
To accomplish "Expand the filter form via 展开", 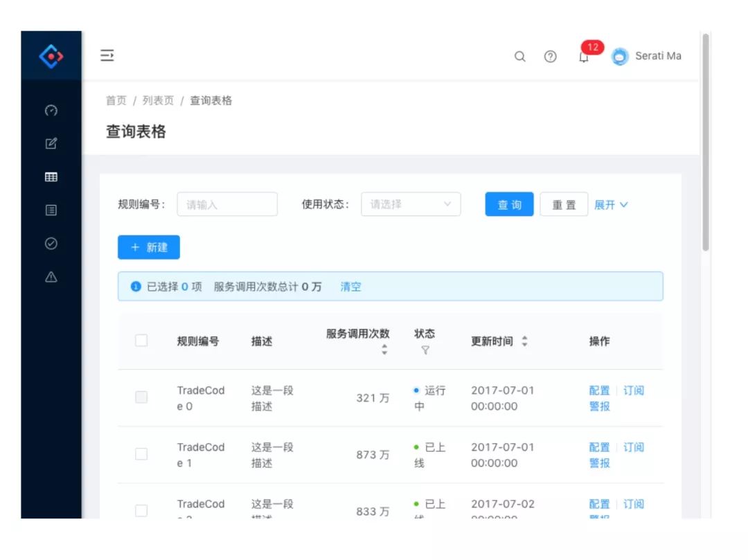I will [x=611, y=205].
